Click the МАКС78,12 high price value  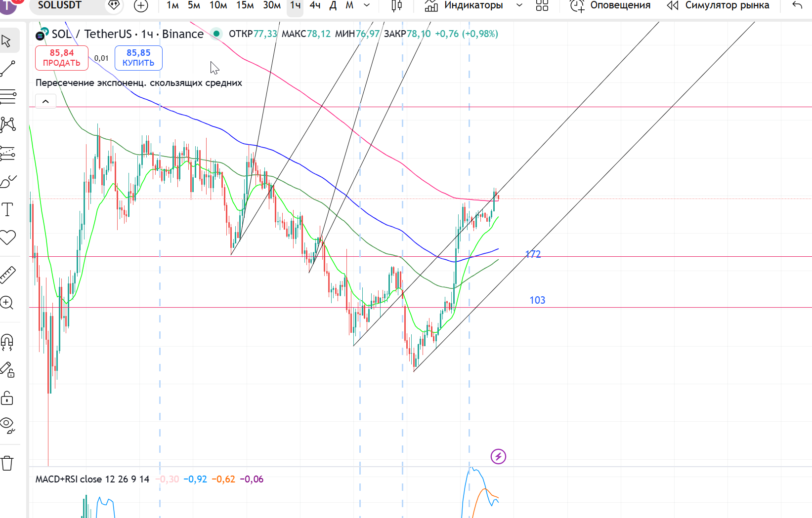click(306, 34)
